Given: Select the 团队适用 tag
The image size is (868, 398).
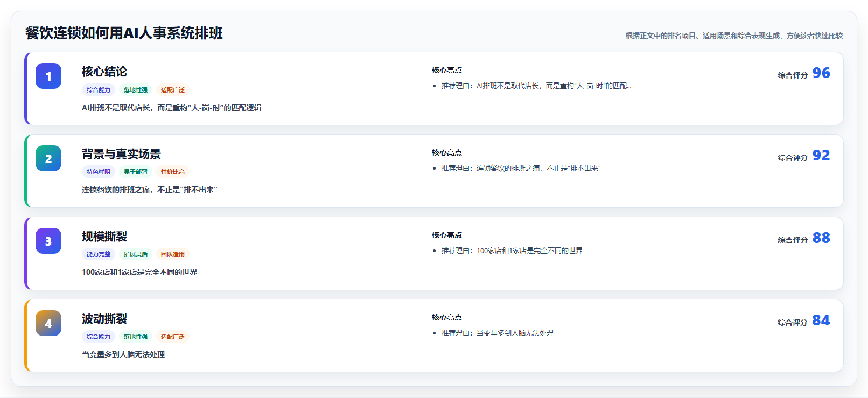Looking at the screenshot, I should 173,254.
